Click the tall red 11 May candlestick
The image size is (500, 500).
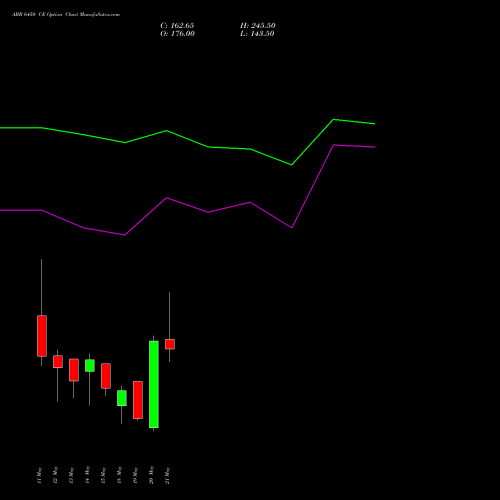coord(42,336)
